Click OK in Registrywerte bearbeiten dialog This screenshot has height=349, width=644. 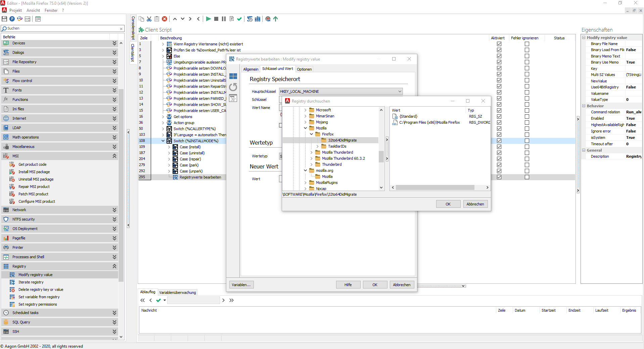[x=375, y=285]
